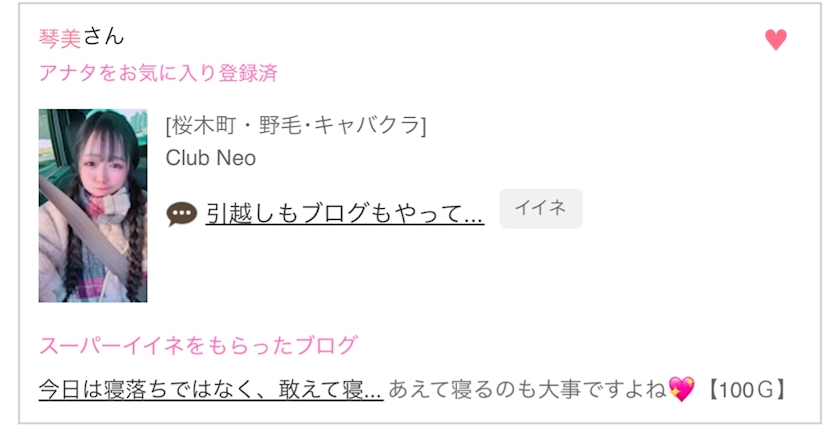
Task: Click the さん suffix after the name
Action: click(103, 38)
